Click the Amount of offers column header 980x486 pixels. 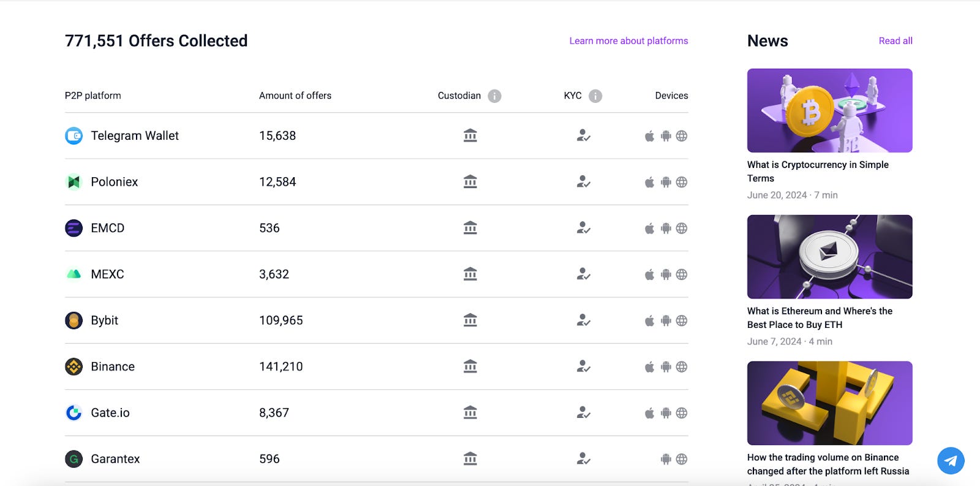click(295, 96)
